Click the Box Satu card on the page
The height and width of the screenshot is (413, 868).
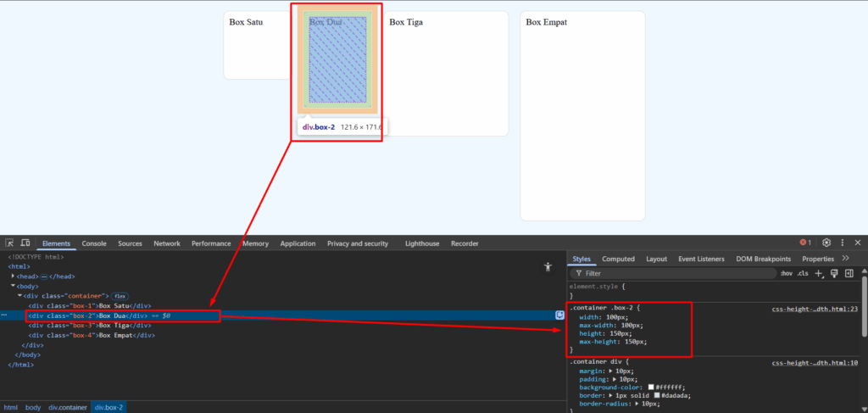tap(258, 45)
